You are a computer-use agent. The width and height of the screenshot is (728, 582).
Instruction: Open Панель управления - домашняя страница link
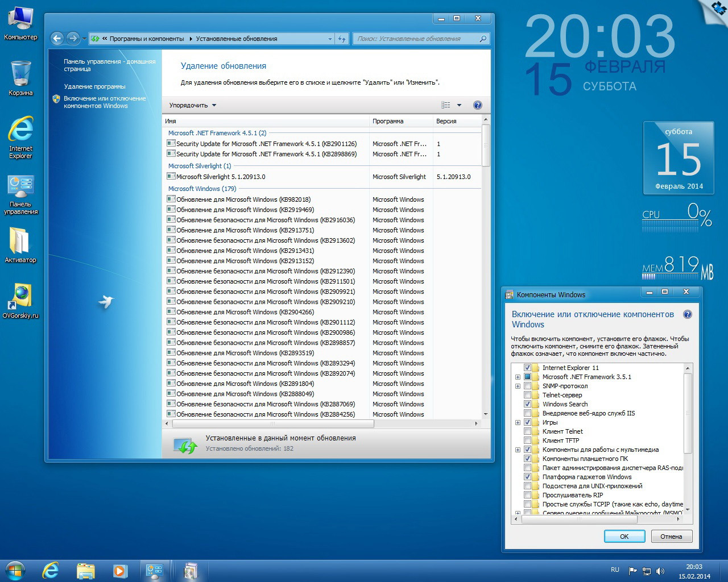pyautogui.click(x=109, y=65)
